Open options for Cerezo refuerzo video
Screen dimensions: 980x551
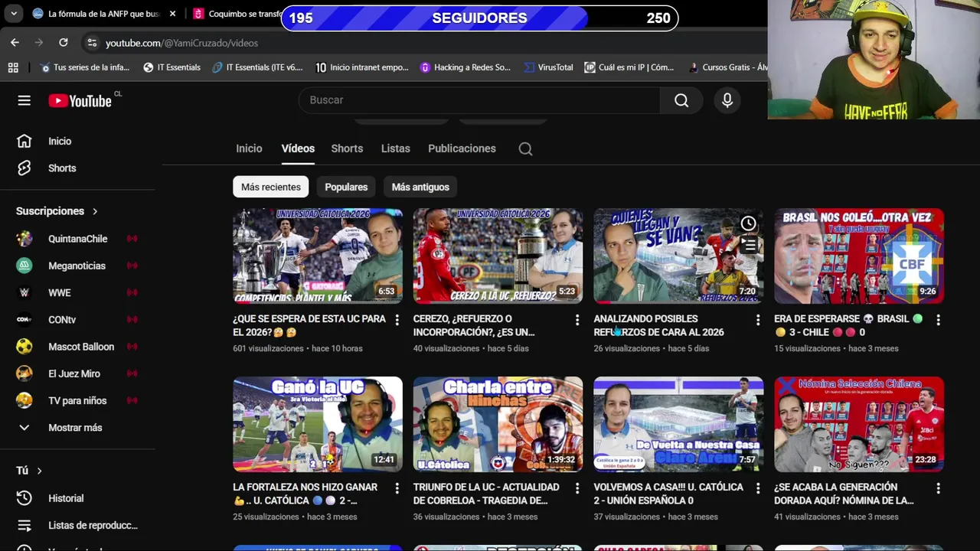[577, 320]
